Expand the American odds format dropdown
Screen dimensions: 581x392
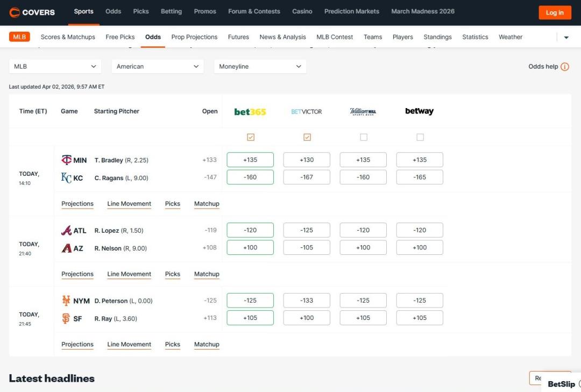pyautogui.click(x=158, y=67)
